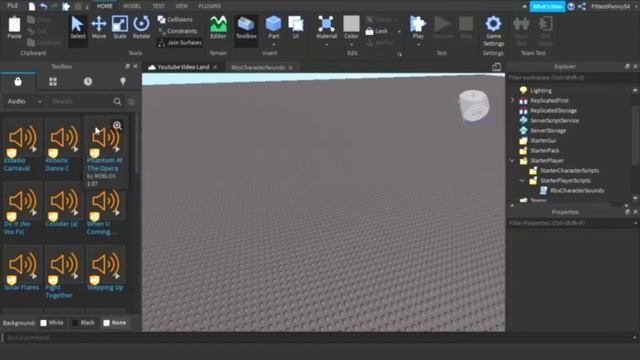Open the Terrain Editor

coord(218,28)
